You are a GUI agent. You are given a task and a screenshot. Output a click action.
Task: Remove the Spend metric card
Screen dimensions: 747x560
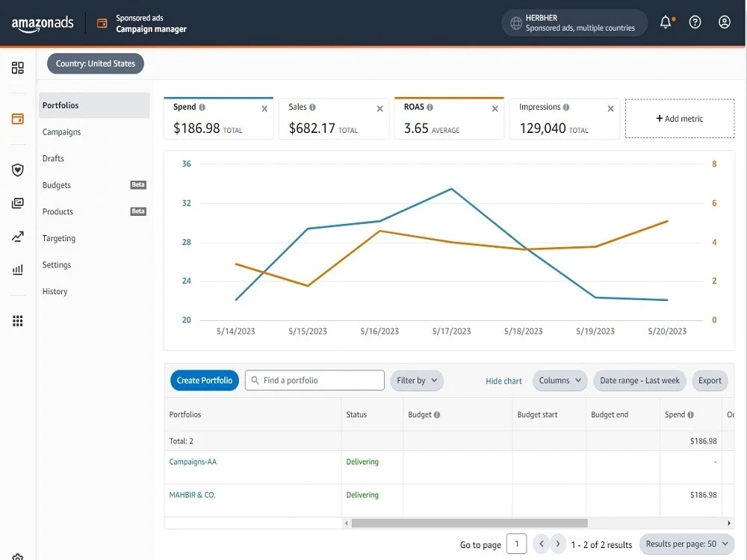tap(264, 108)
